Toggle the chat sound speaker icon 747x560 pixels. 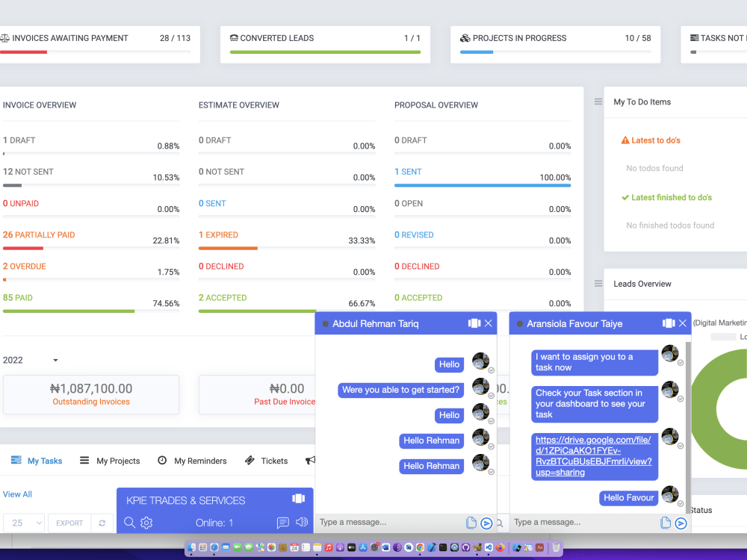click(x=302, y=523)
